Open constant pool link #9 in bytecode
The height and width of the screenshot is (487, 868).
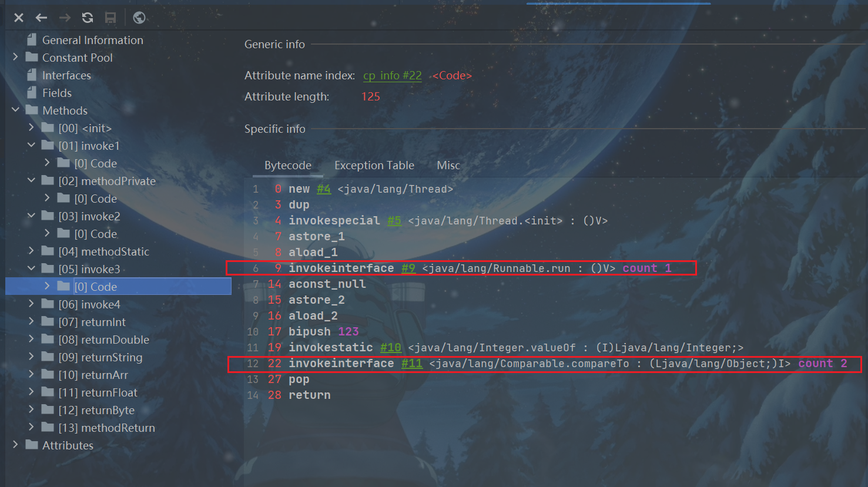[408, 268]
